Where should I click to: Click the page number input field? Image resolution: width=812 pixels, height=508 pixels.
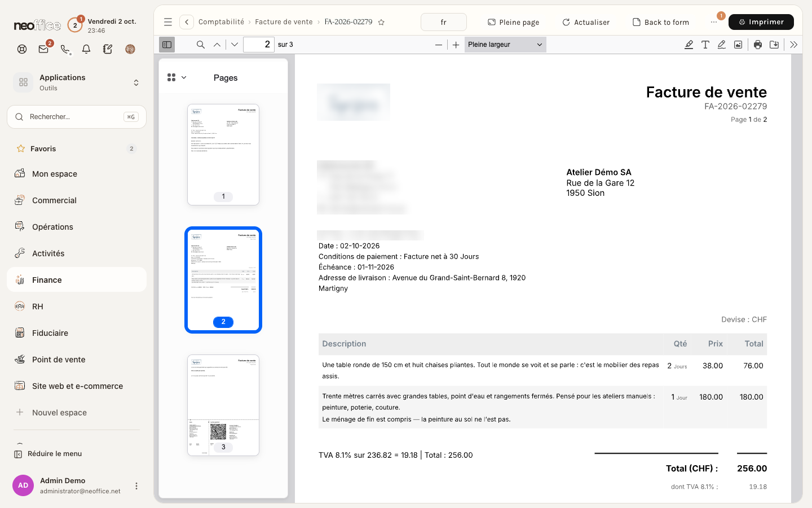[x=259, y=45]
